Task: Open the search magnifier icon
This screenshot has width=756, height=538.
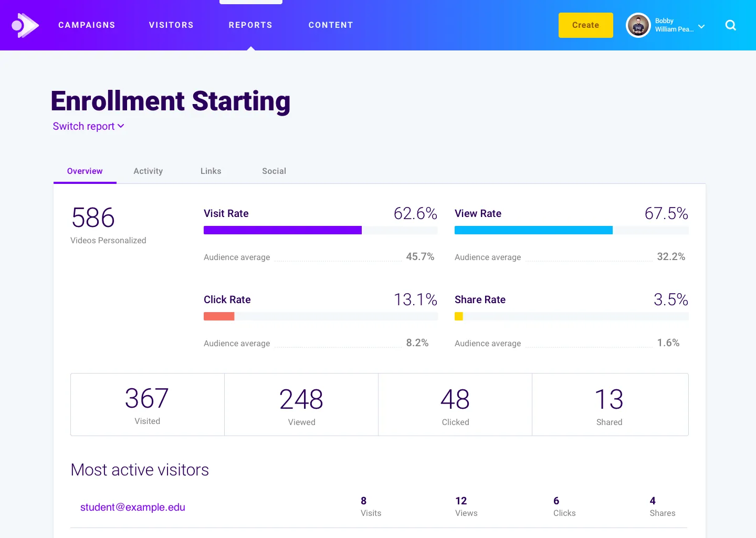Action: (x=730, y=25)
